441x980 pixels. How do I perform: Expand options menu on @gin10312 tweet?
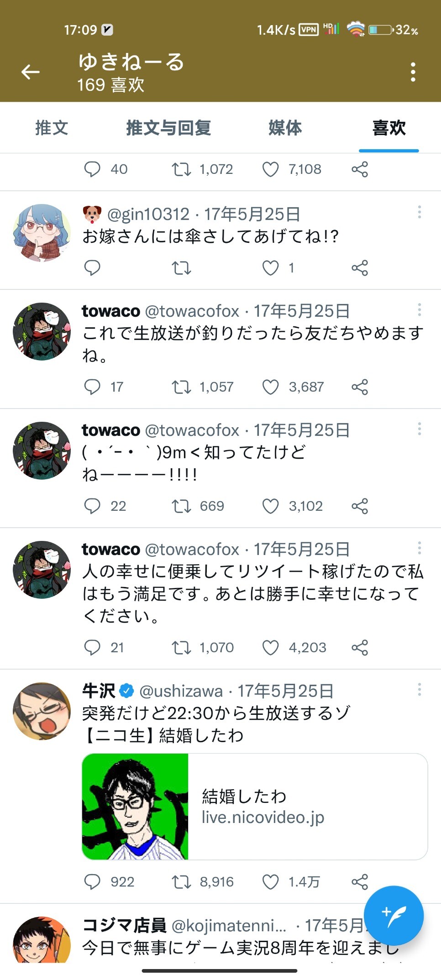coord(419,212)
